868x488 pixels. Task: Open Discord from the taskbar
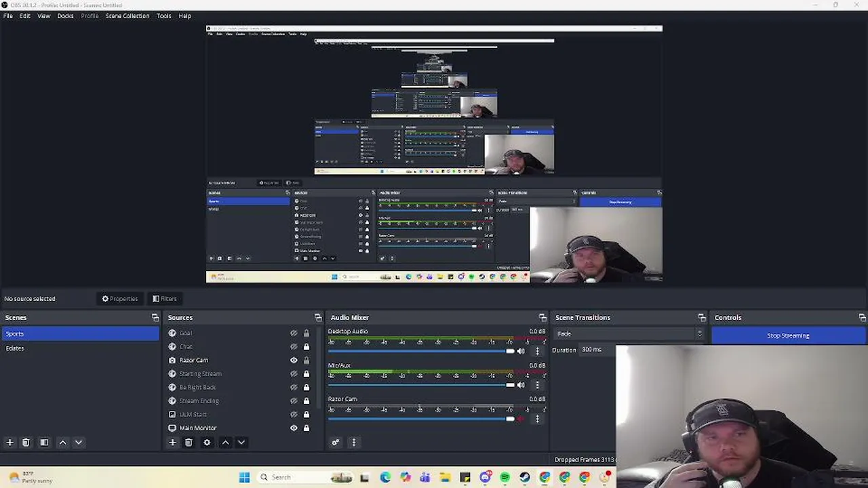(485, 477)
